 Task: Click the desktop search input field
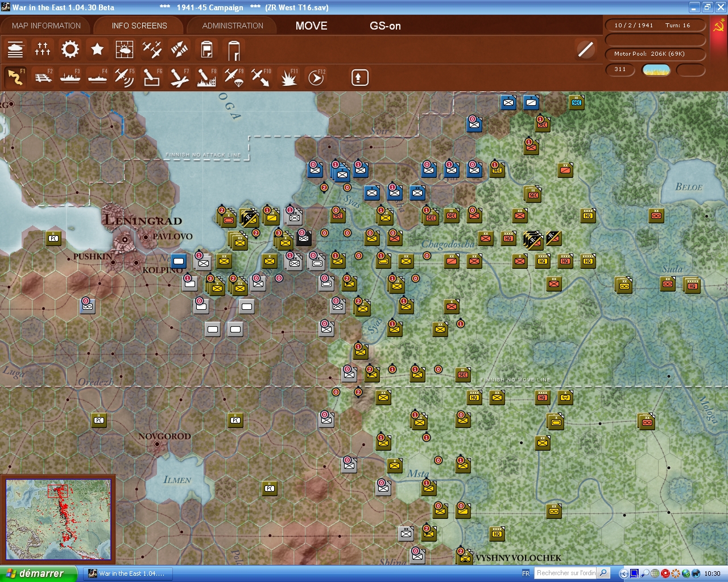566,573
